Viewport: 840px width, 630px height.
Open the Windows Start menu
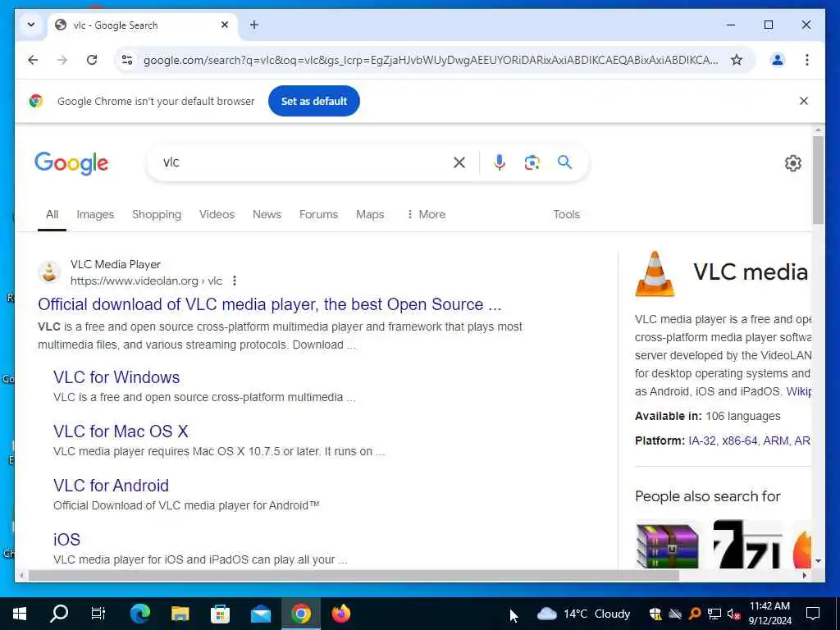20,614
